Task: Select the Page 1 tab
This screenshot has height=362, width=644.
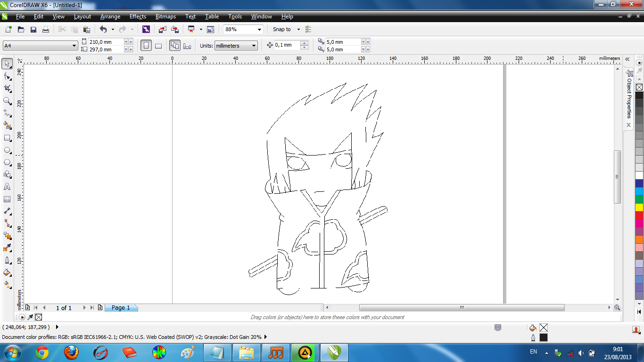Action: coord(121,308)
